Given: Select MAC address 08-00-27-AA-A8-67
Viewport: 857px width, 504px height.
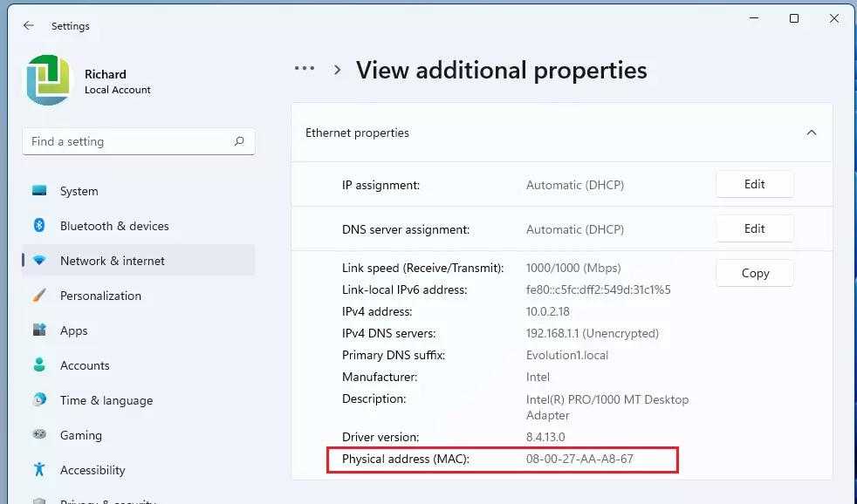Looking at the screenshot, I should [579, 459].
